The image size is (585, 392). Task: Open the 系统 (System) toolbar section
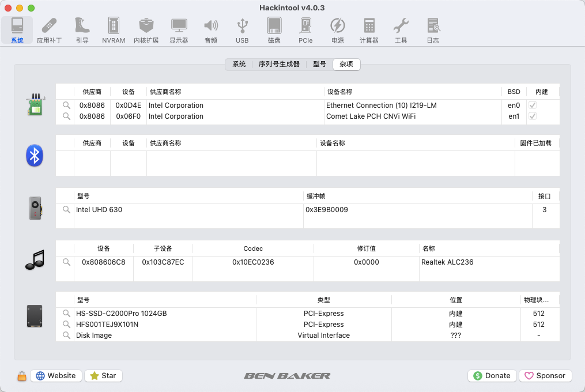pos(17,30)
